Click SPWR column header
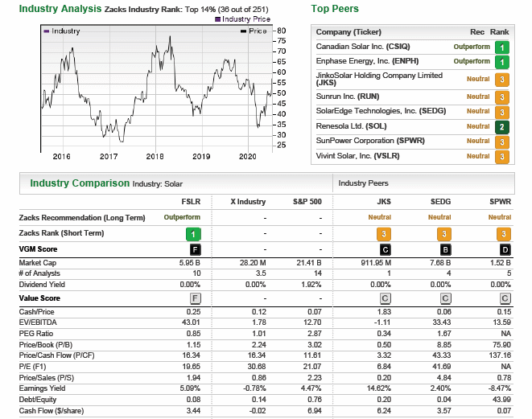This screenshot has width=532, height=419. pyautogui.click(x=500, y=202)
